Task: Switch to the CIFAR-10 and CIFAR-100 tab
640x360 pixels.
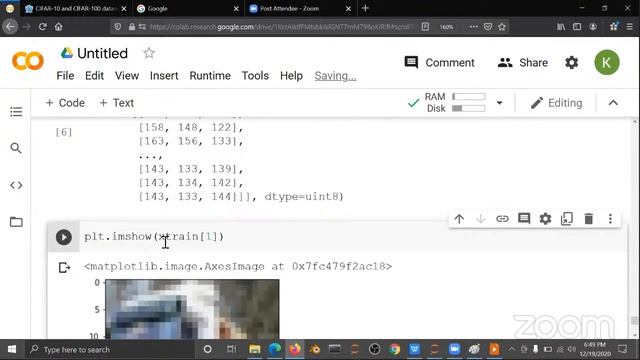Action: pyautogui.click(x=76, y=9)
